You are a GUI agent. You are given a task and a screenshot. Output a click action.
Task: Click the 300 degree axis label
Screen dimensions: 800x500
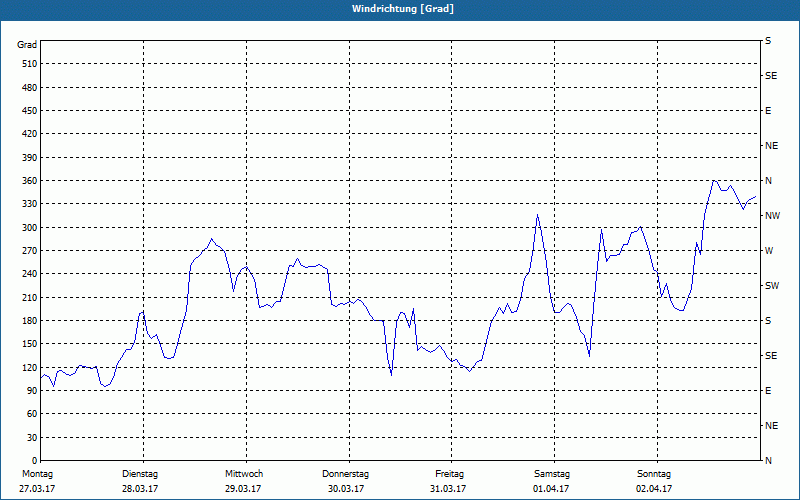(x=30, y=228)
